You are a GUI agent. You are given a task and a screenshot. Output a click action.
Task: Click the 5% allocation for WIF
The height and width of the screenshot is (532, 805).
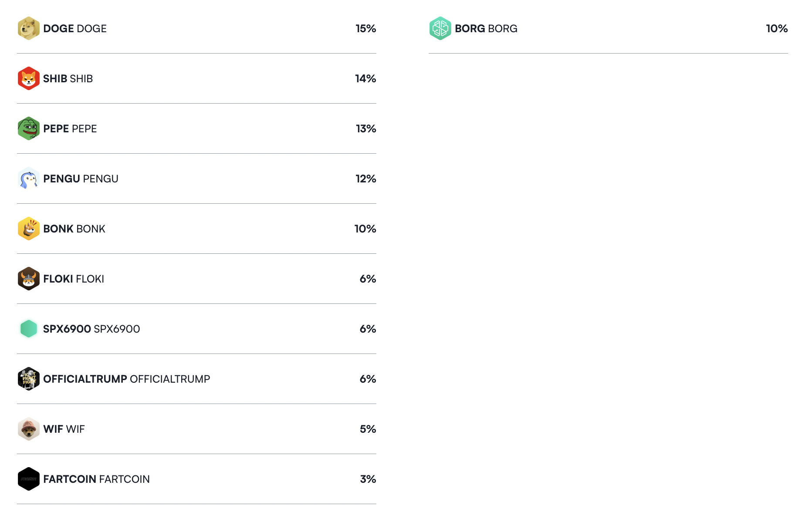368,429
